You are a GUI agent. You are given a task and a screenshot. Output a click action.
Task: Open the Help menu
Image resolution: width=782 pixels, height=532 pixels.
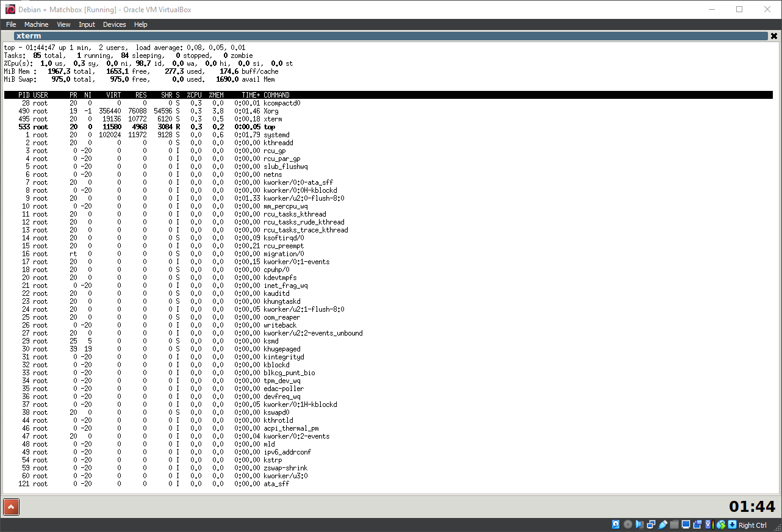140,24
